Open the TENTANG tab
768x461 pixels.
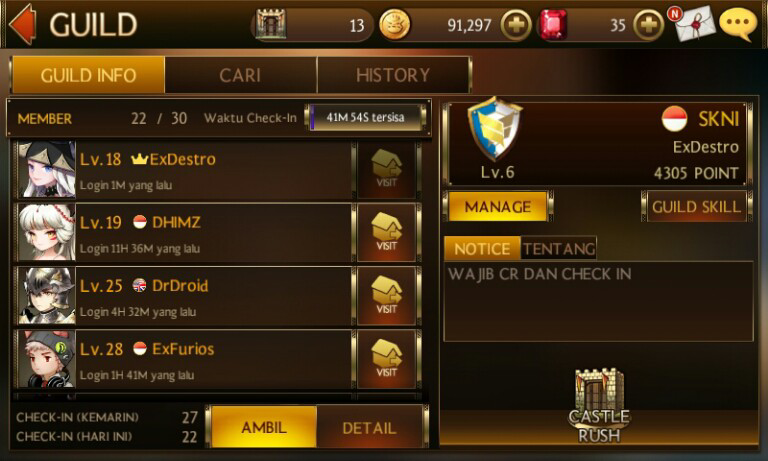(x=558, y=248)
